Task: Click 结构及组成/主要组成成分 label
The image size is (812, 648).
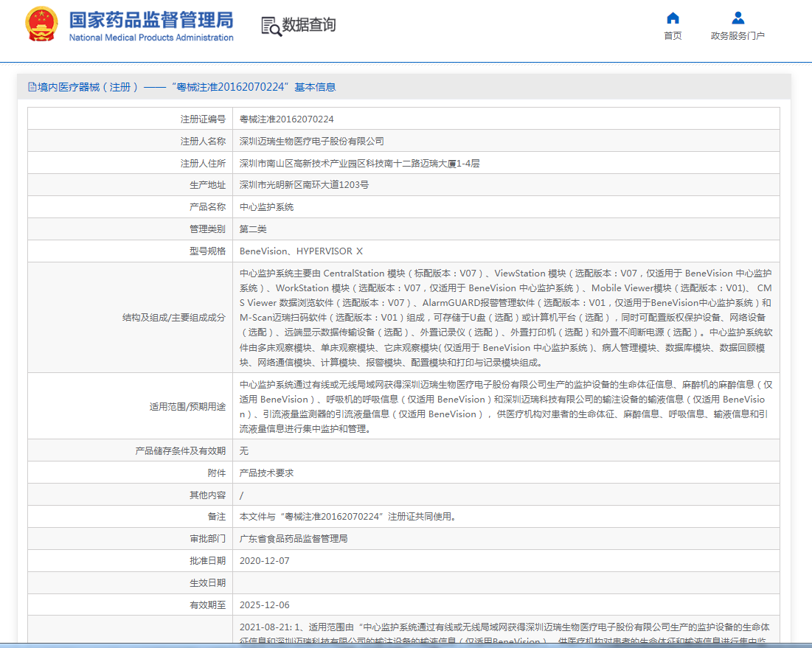Action: pos(174,317)
